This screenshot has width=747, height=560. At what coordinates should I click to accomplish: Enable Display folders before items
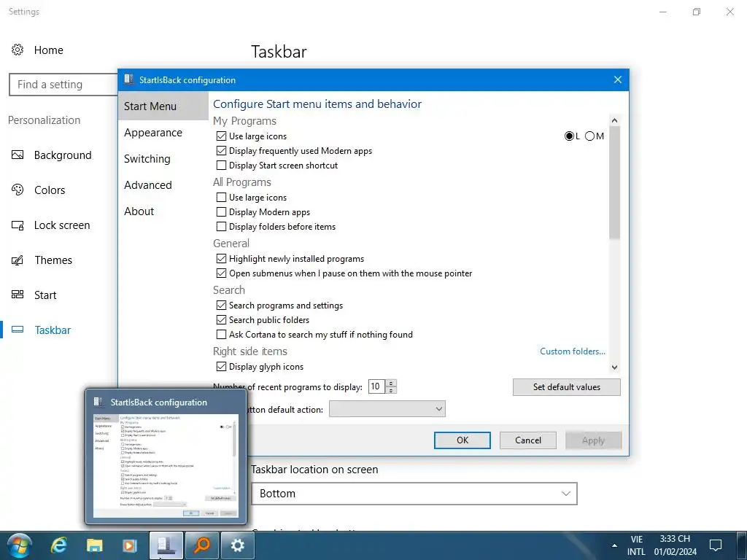[221, 227]
